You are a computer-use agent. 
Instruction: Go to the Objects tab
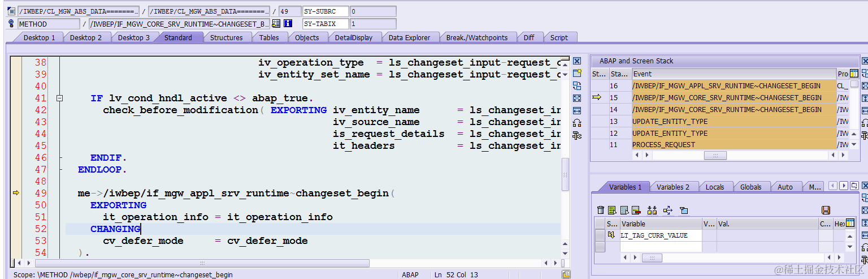(307, 37)
